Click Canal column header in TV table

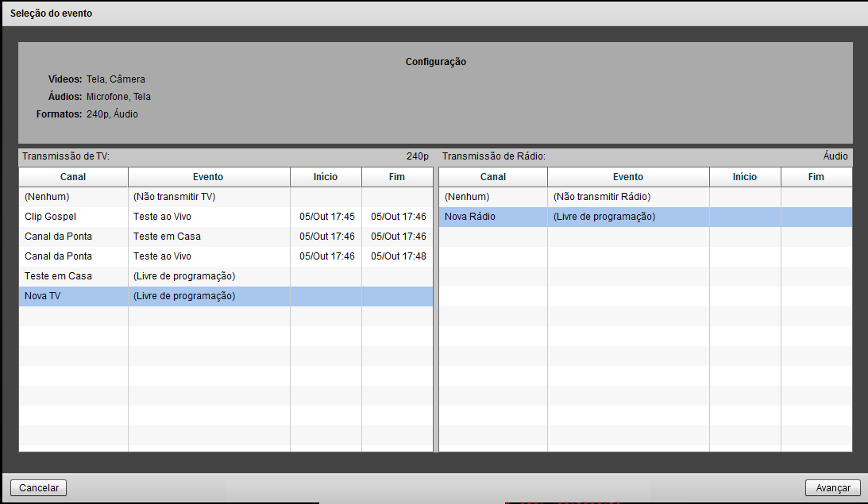[73, 177]
